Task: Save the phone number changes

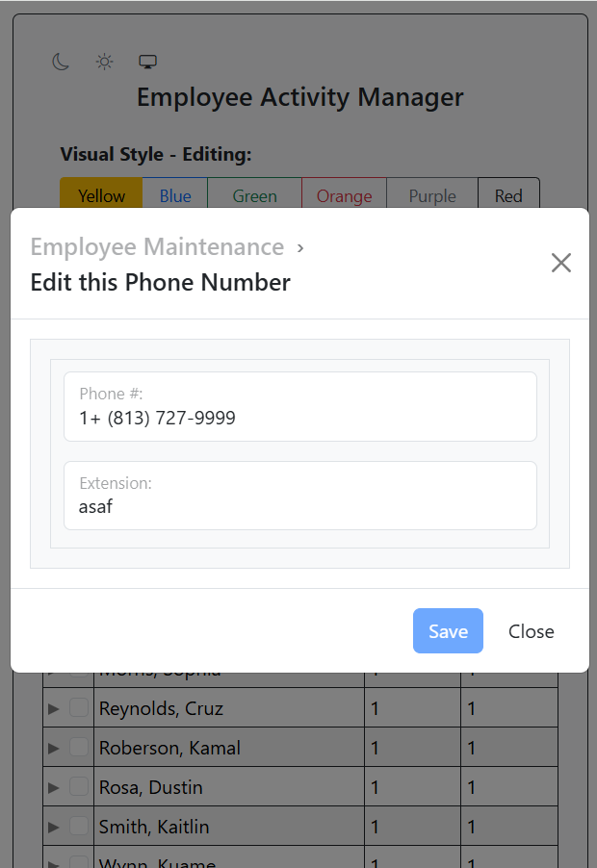Action: click(448, 631)
